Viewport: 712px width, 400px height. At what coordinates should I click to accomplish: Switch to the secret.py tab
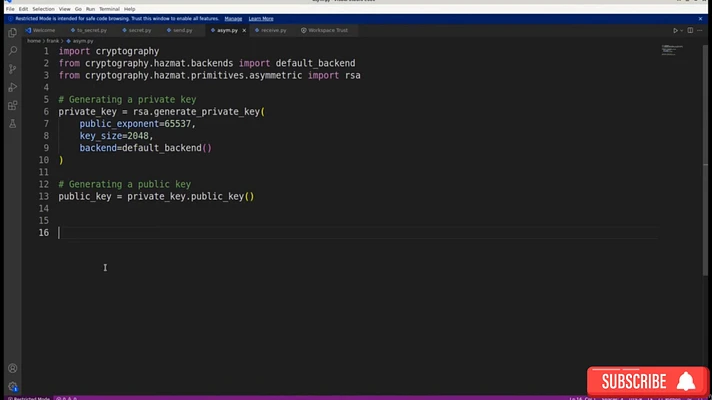pyautogui.click(x=137, y=30)
